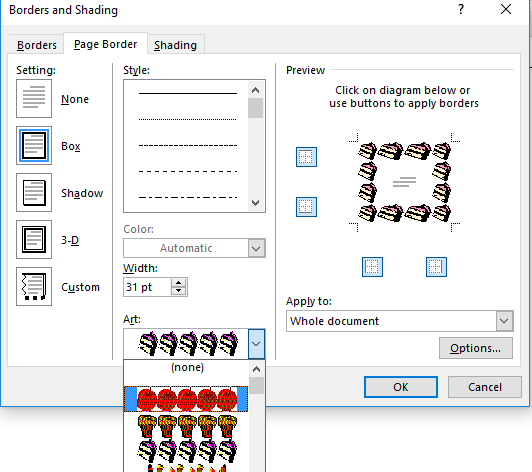This screenshot has width=532, height=472.
Task: Expand the Art dropdown arrow
Action: point(256,343)
